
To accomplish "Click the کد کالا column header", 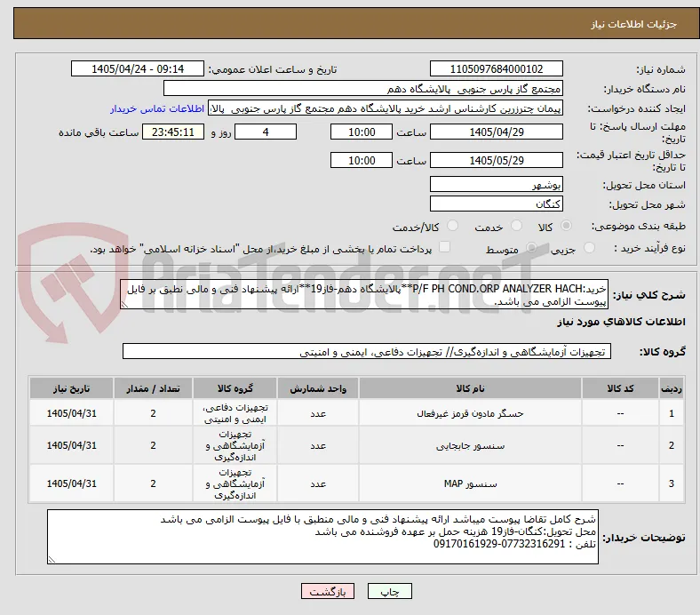I will (620, 388).
